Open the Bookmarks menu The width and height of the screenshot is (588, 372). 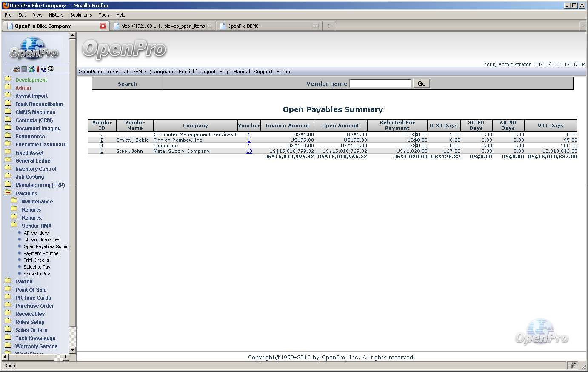click(x=81, y=15)
